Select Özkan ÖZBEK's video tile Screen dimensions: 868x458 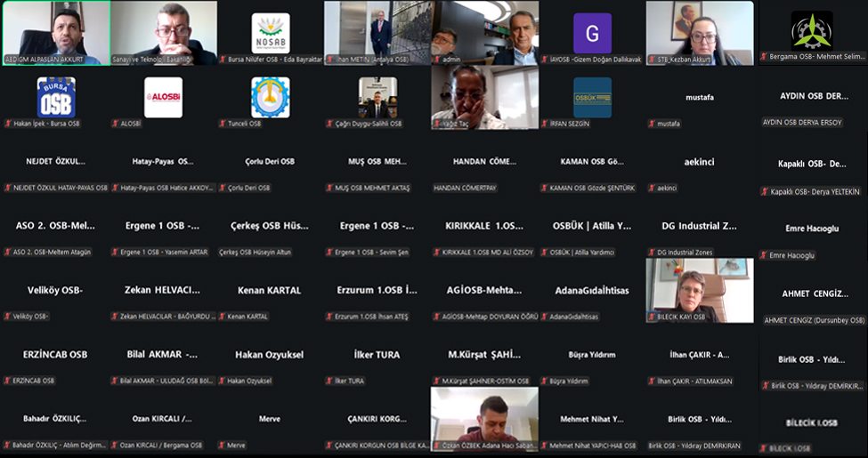484,418
